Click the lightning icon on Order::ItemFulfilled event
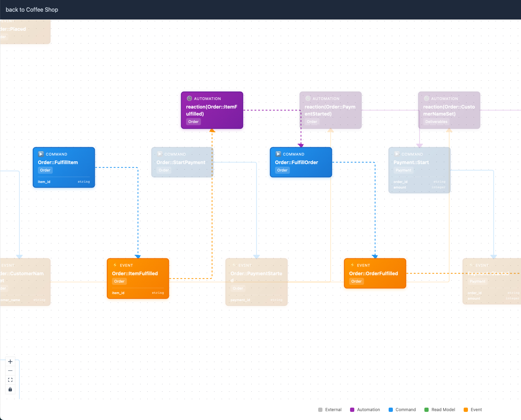This screenshot has height=420, width=521. pos(115,265)
